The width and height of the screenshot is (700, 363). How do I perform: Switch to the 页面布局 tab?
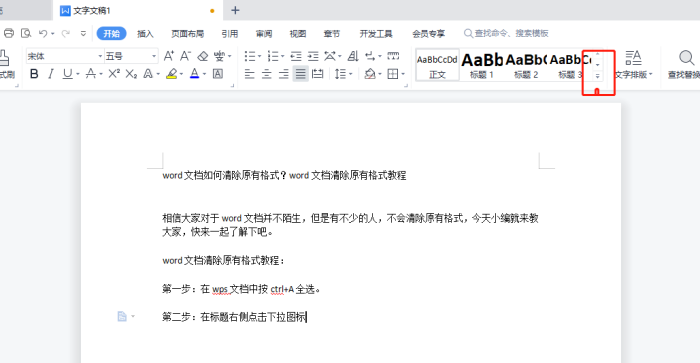tap(188, 33)
